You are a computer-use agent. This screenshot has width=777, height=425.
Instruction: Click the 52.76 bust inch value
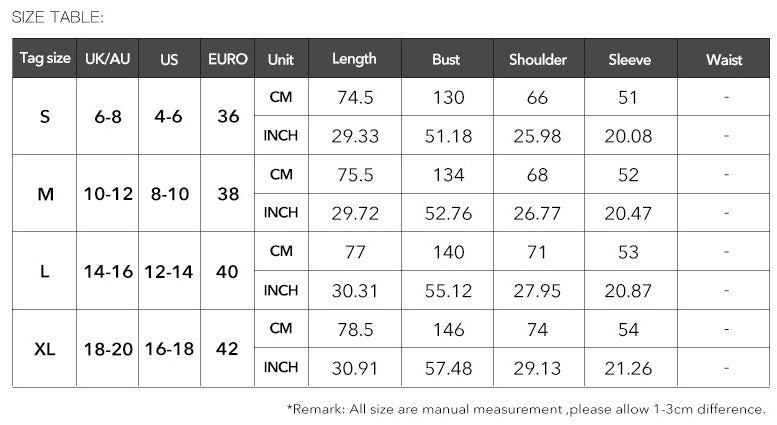[x=447, y=213]
